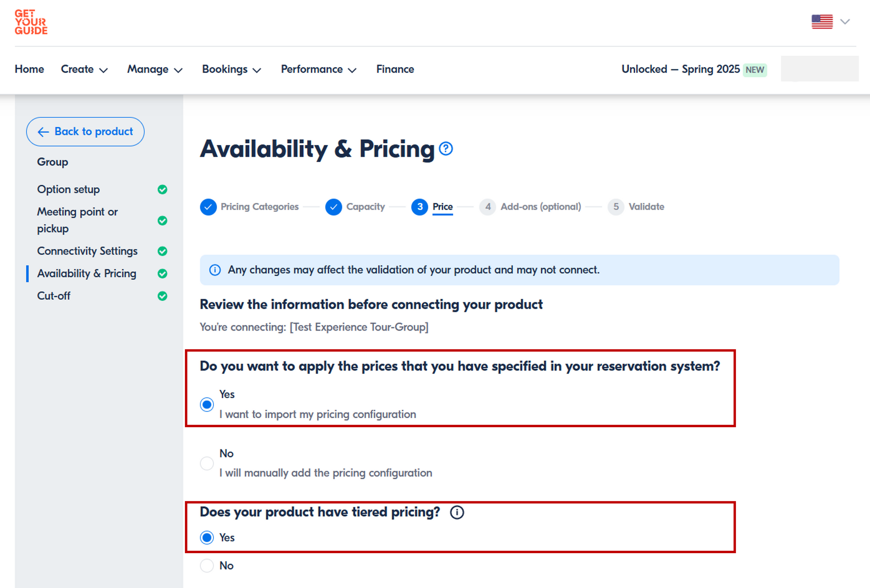Image resolution: width=870 pixels, height=588 pixels.
Task: Go to the Home menu item
Action: tap(29, 69)
